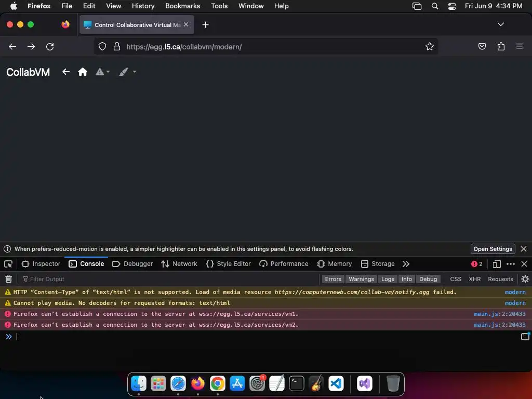The image size is (532, 399).
Task: Activate the element picker tool
Action: [x=8, y=263]
